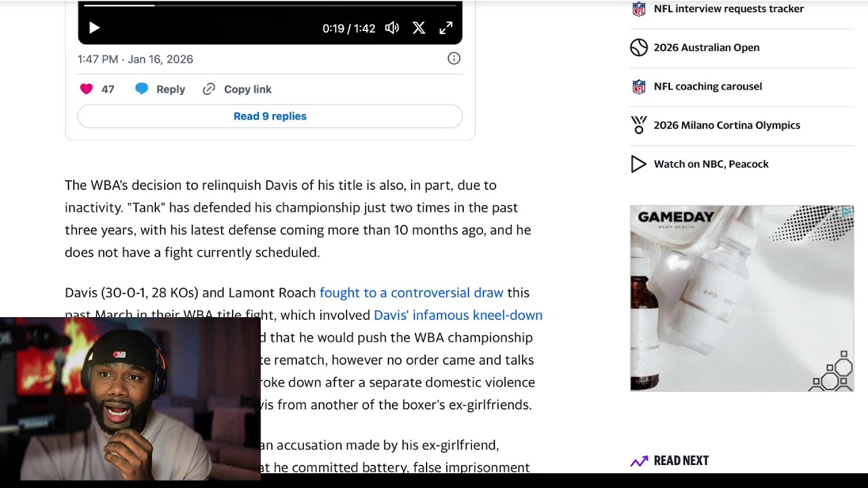Click the streamer webcam overlay
This screenshot has height=488, width=868.
130,399
